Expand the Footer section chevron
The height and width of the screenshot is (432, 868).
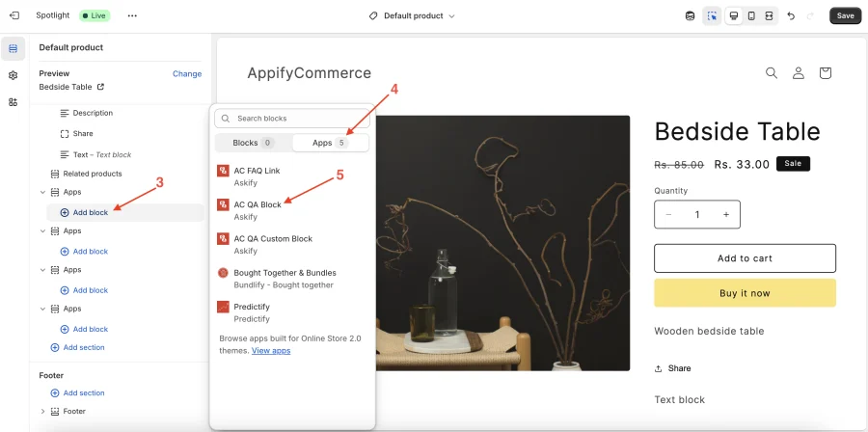[42, 412]
